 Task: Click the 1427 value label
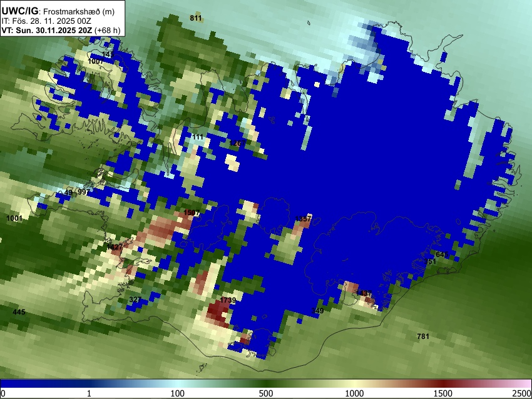point(115,247)
